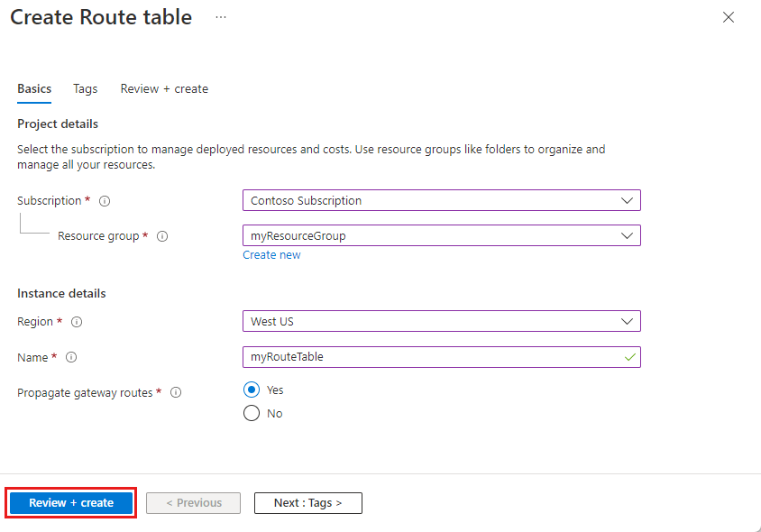
Task: Open the ellipsis menu beside the dialog title
Action: point(218,16)
